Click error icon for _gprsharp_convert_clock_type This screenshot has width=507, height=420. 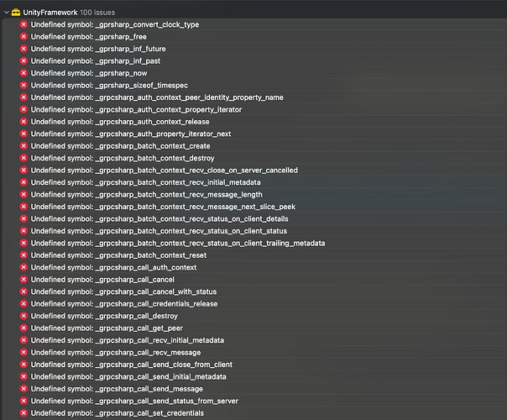pos(24,25)
